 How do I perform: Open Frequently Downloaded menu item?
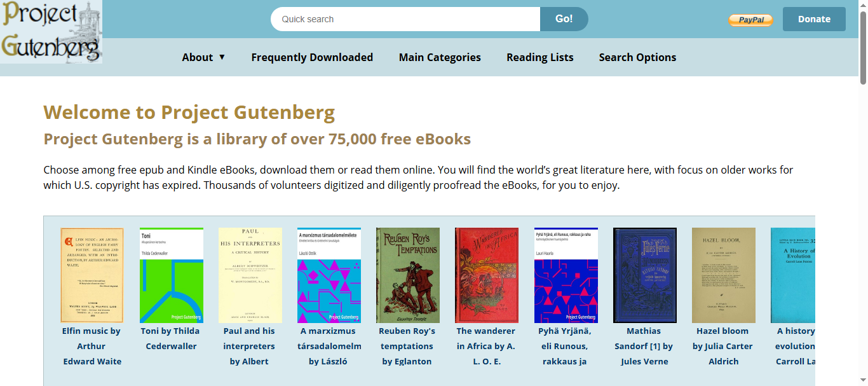(312, 57)
